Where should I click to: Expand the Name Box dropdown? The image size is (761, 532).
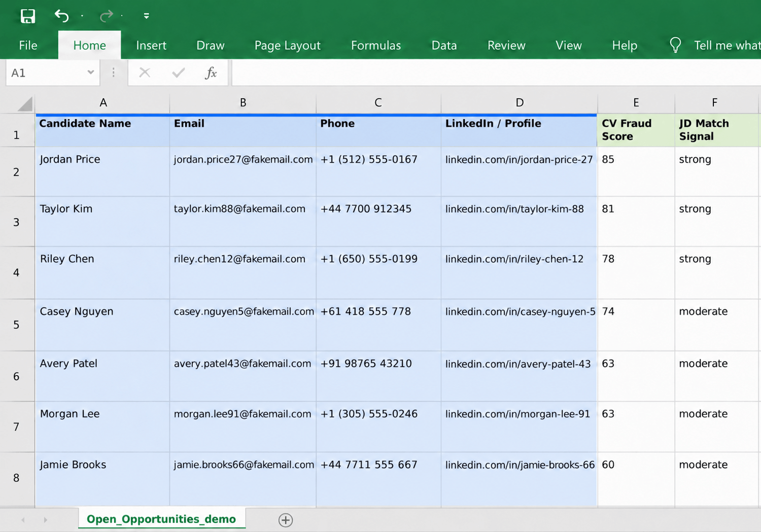[x=90, y=73]
